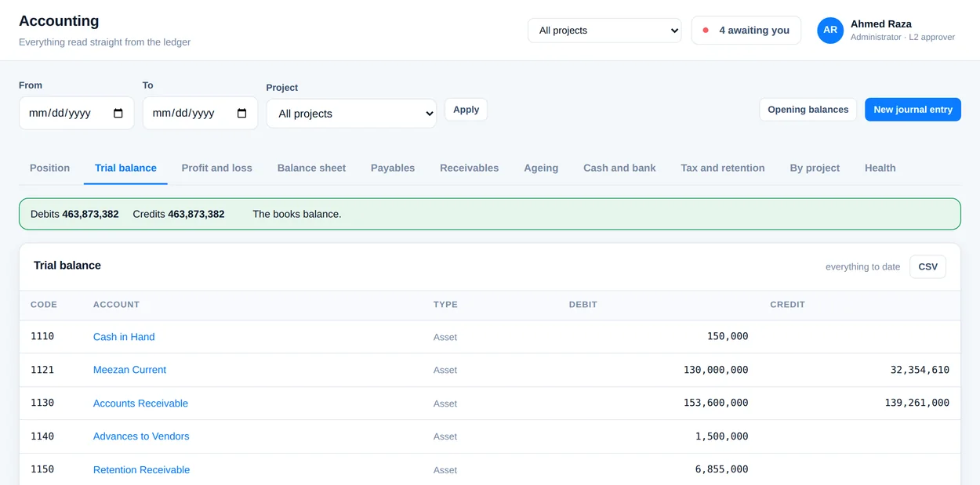Create a New journal entry

[913, 110]
